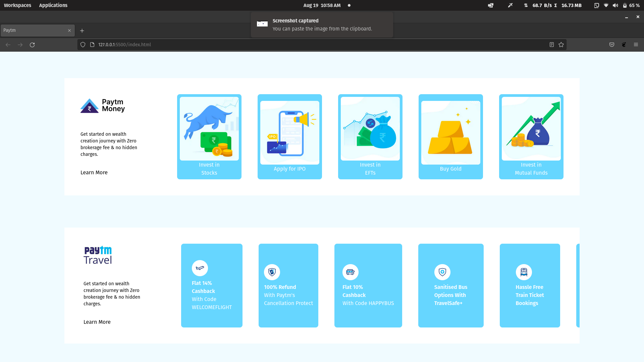Viewport: 644px width, 362px height.
Task: Switch to the Paytm browser tab
Action: pos(34,30)
